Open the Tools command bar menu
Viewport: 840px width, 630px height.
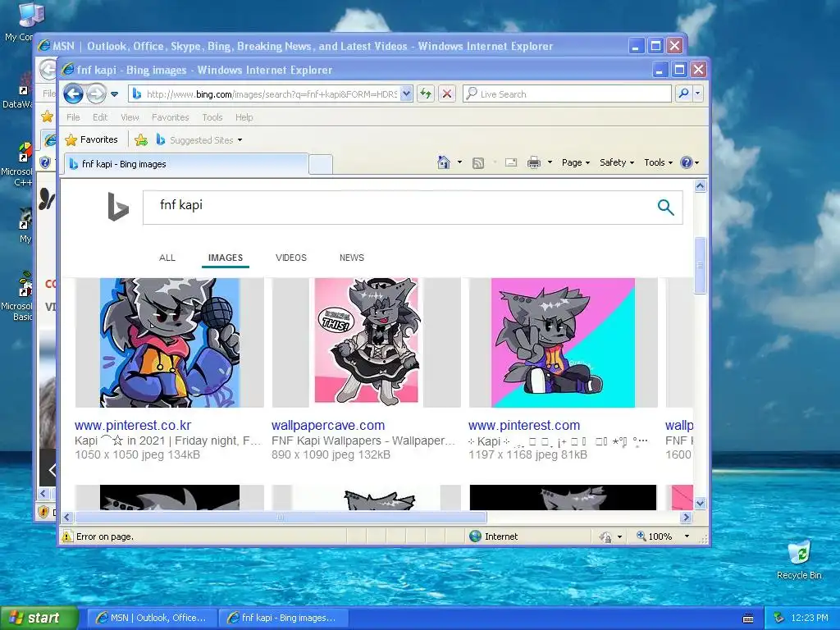659,162
